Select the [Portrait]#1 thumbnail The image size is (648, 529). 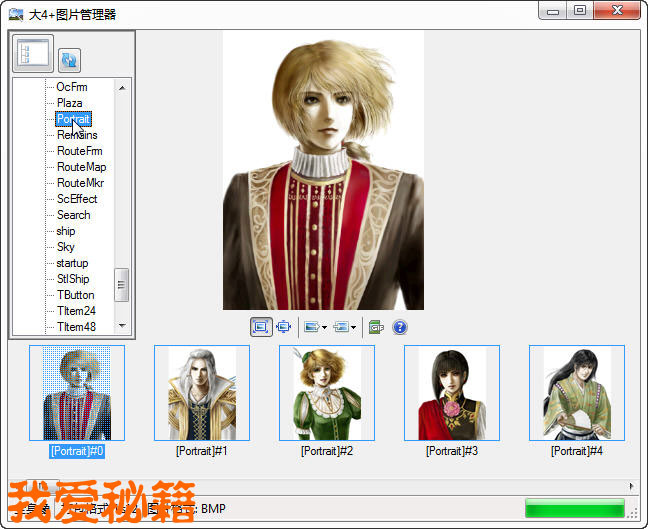click(x=202, y=393)
